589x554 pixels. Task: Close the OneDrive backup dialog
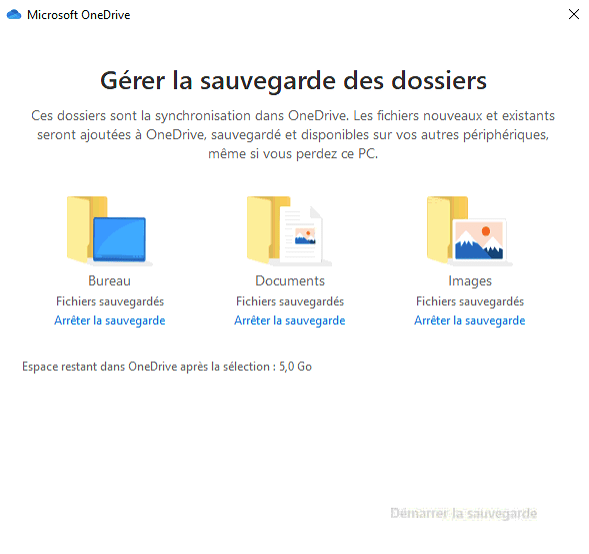pos(574,14)
